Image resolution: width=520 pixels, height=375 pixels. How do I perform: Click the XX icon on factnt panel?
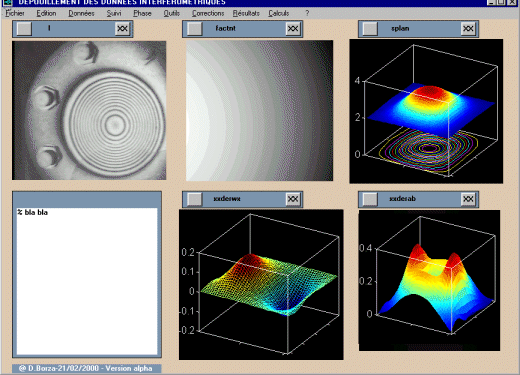click(x=293, y=29)
